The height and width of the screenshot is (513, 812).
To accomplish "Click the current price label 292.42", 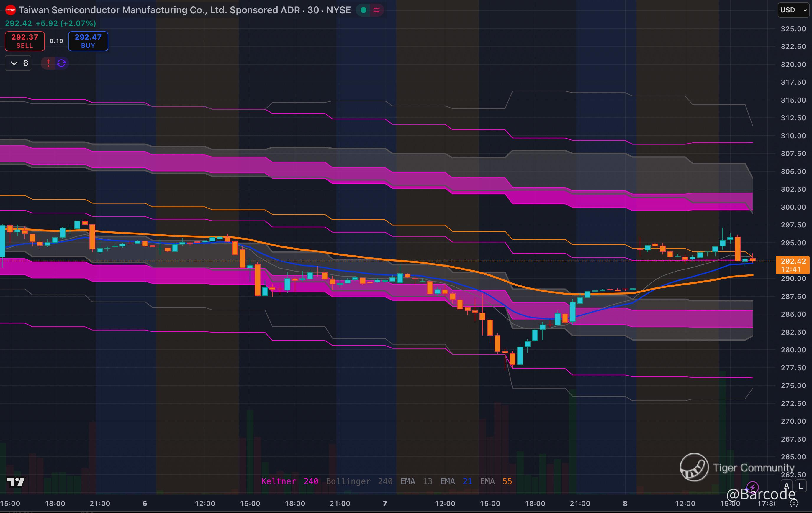I will (x=793, y=261).
